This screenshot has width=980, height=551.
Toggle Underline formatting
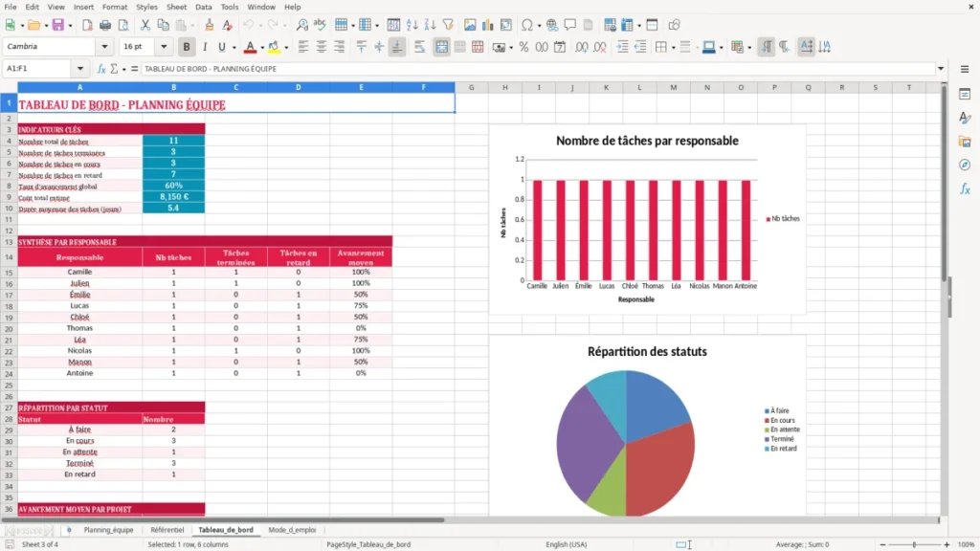tap(221, 47)
